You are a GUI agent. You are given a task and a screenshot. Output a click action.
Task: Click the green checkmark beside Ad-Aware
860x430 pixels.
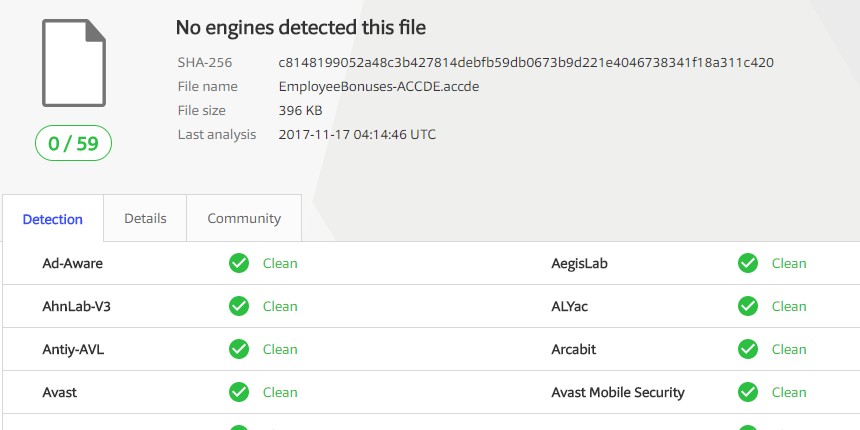pos(239,263)
